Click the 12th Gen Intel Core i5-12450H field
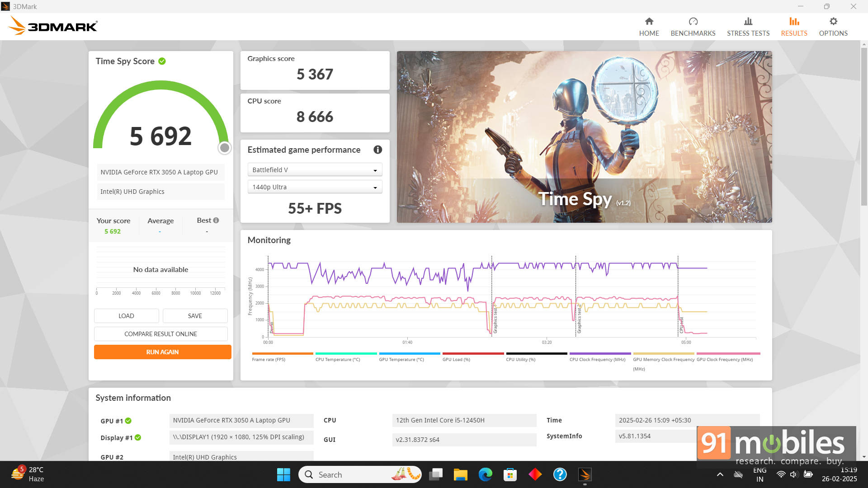Image resolution: width=868 pixels, height=488 pixels. 464,420
